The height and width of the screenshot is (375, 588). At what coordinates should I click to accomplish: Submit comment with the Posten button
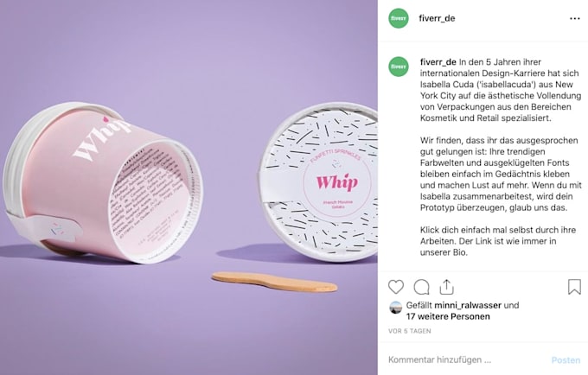[x=566, y=360]
